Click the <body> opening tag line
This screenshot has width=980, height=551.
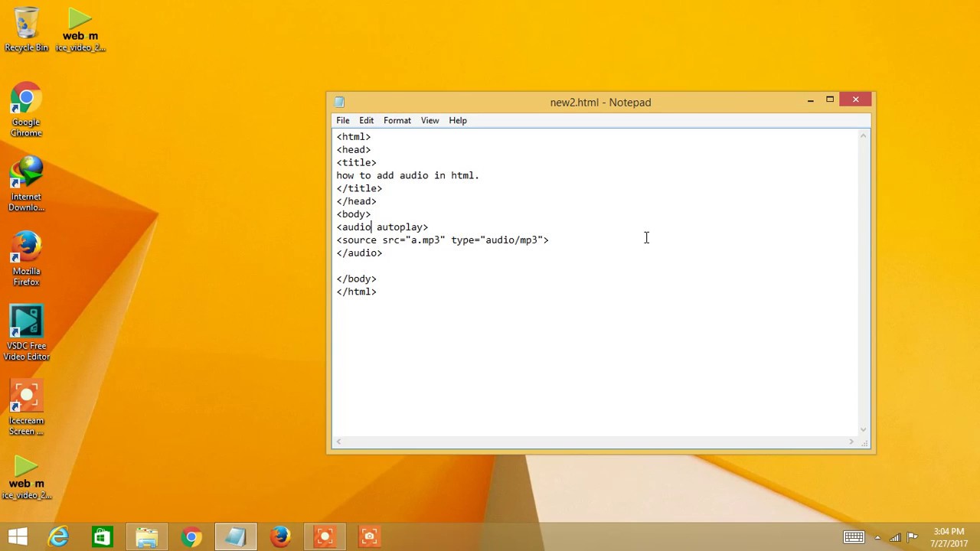click(x=354, y=214)
